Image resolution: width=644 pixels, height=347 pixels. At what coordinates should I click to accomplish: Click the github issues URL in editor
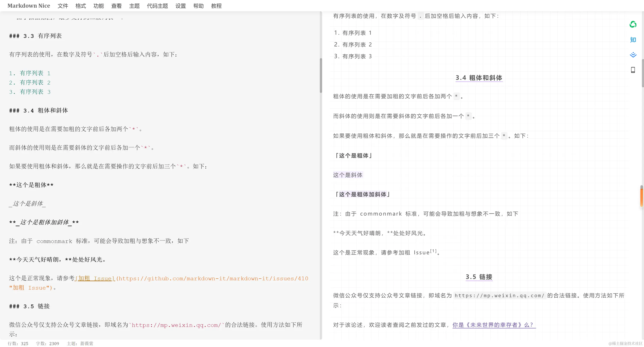(x=213, y=278)
